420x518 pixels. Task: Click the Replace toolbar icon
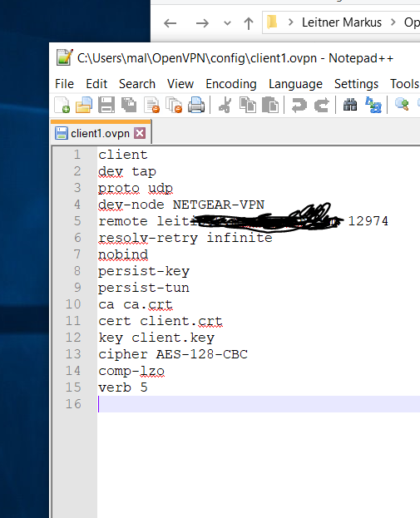373,105
